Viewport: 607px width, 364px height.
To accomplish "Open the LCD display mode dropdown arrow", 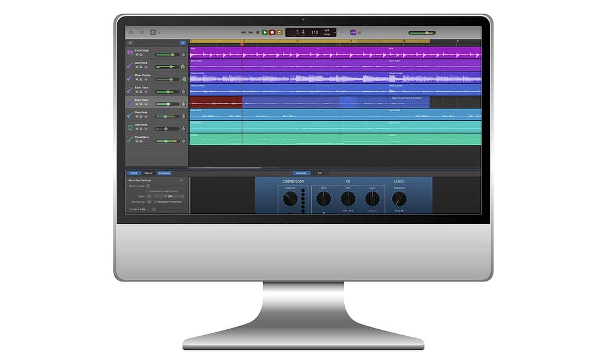I will [334, 32].
